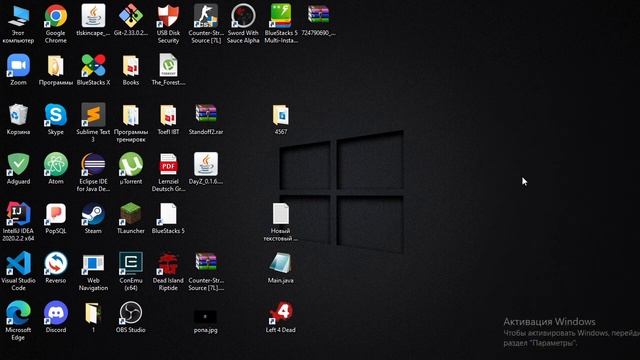Select the Git-2.33.0.2 installer icon
The width and height of the screenshot is (640, 360).
pos(131,16)
